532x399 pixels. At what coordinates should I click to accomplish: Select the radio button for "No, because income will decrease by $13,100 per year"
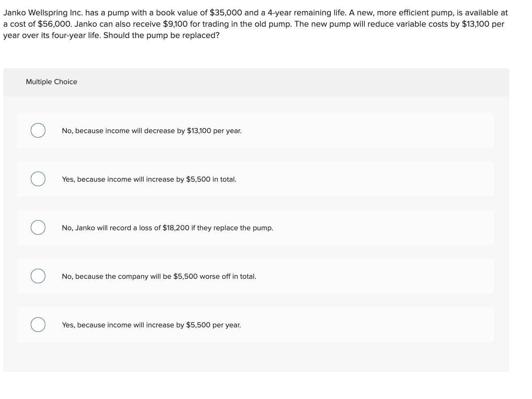coord(38,130)
